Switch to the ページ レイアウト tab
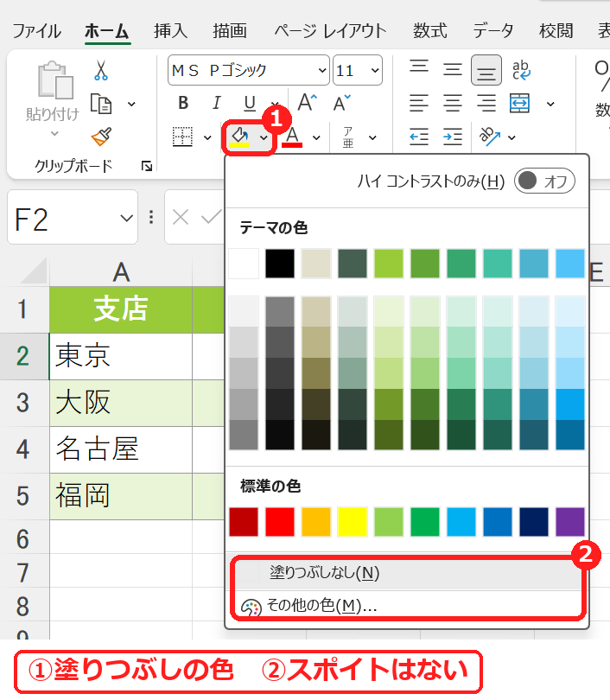The height and width of the screenshot is (700, 610). click(x=330, y=31)
